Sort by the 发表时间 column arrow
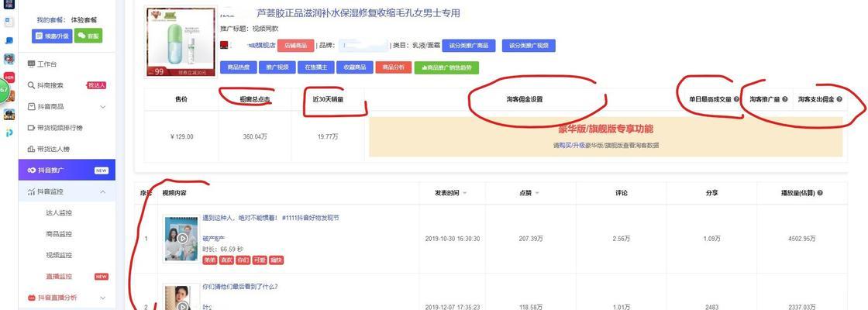This screenshot has height=310, width=868. 464,193
